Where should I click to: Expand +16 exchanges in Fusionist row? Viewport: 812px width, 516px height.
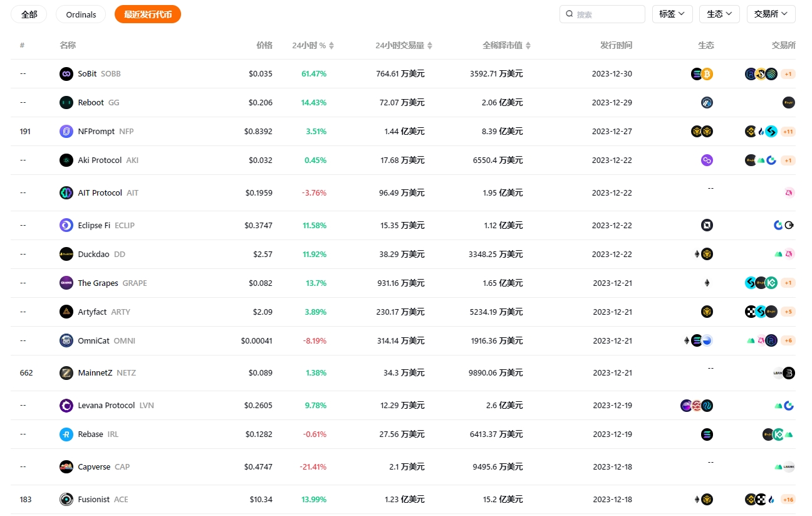pos(788,500)
